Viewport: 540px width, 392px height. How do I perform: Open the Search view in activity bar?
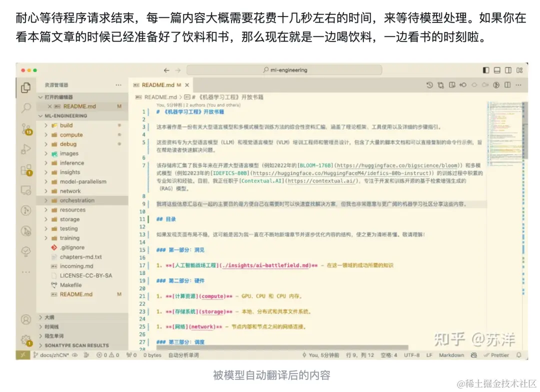(x=26, y=108)
